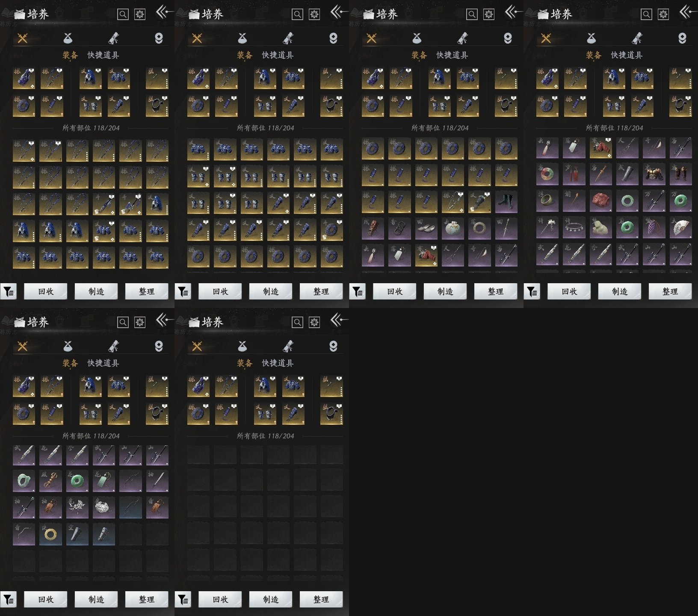Open gear settings in the top-right panel
Screen dimensions: 698x616
(663, 15)
